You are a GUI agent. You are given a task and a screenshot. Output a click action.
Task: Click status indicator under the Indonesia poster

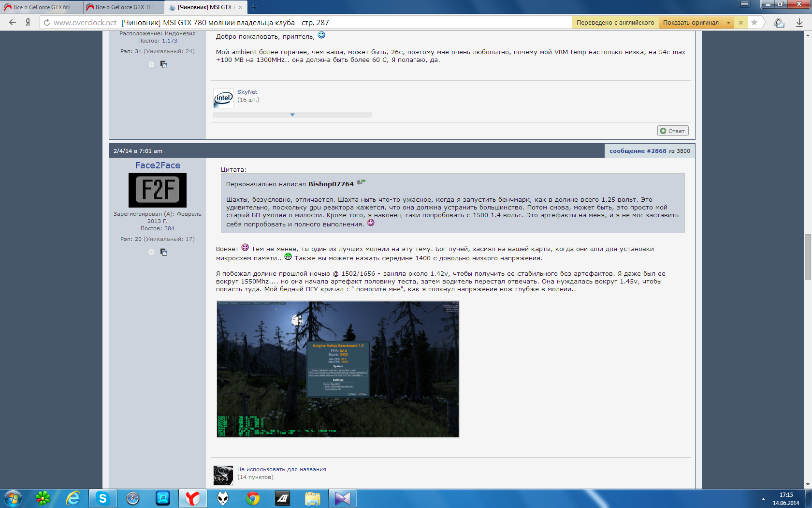pyautogui.click(x=151, y=64)
